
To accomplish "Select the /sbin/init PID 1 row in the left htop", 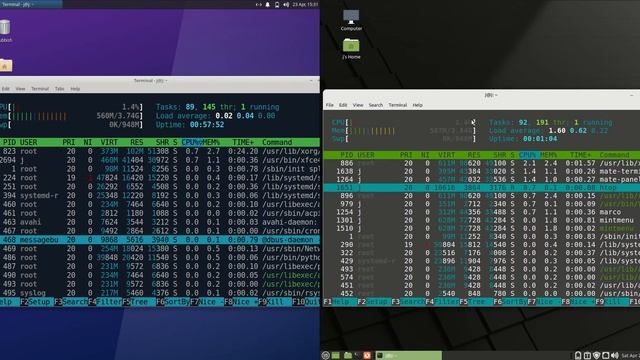I will [160, 169].
